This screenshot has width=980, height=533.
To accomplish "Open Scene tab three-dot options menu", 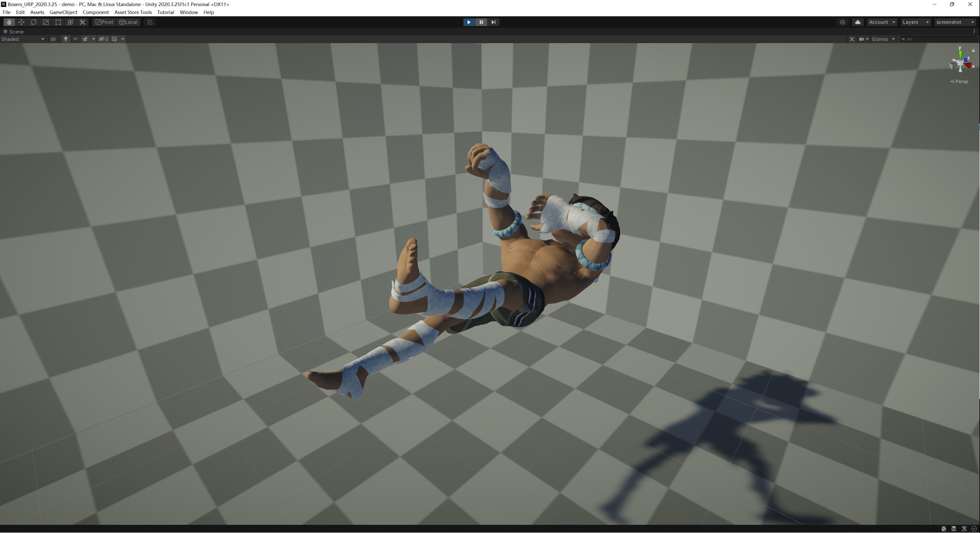I will [974, 32].
